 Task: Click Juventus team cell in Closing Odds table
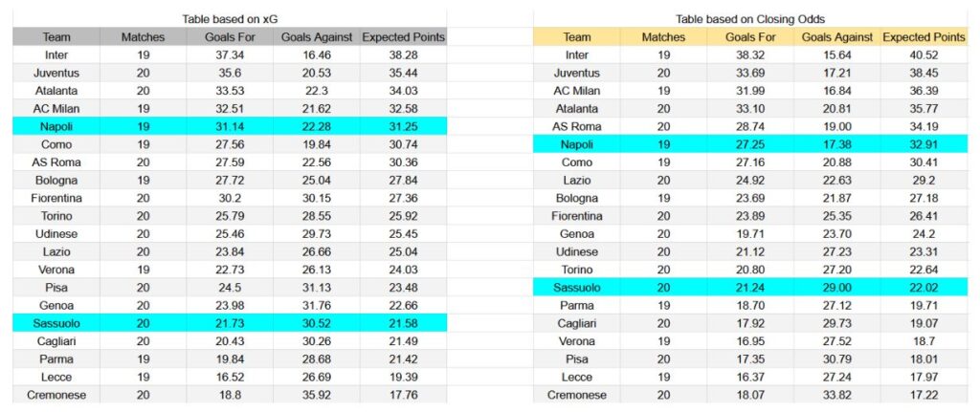coord(577,73)
